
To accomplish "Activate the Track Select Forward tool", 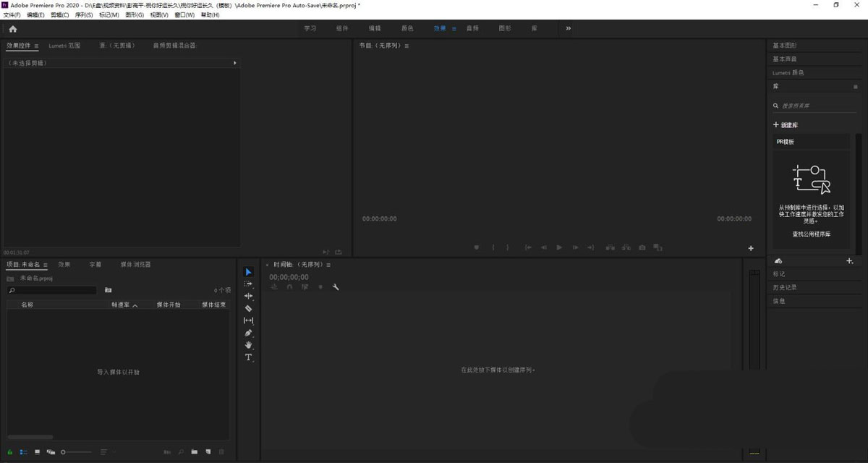I will pos(248,284).
